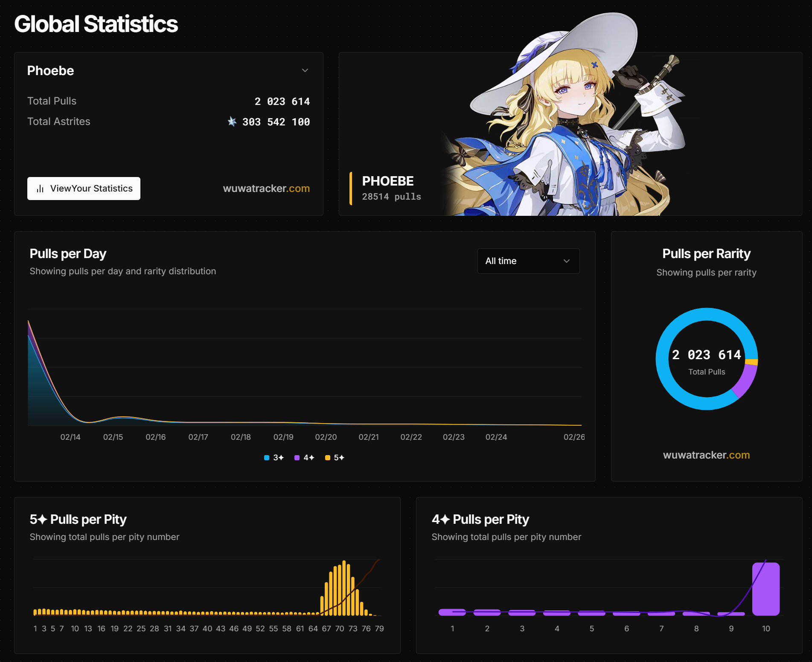Image resolution: width=812 pixels, height=662 pixels.
Task: Click the Total Astrites label
Action: [x=59, y=122]
